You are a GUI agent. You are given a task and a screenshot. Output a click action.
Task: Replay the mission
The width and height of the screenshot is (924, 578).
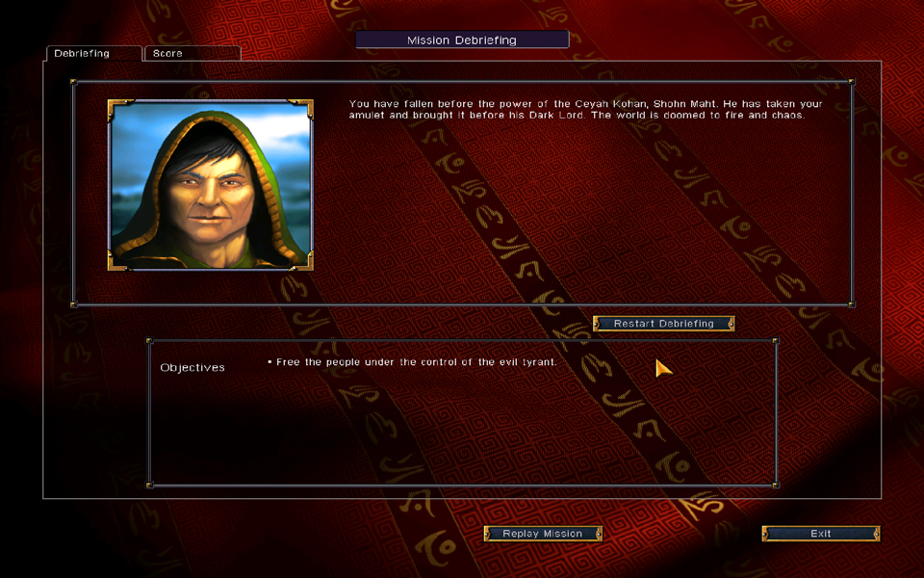(543, 533)
